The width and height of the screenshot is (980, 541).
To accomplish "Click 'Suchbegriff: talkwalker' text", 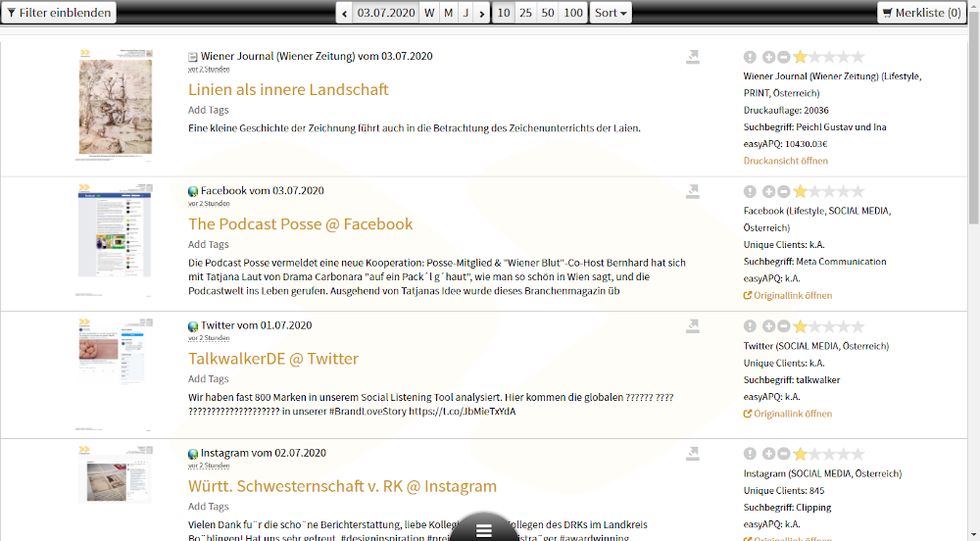I will click(792, 380).
